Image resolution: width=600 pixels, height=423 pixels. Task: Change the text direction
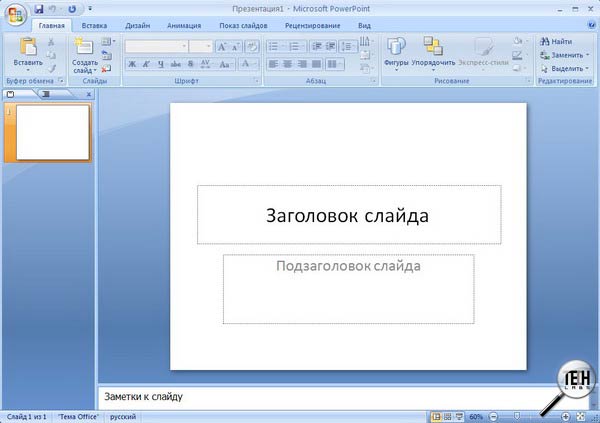[x=366, y=41]
